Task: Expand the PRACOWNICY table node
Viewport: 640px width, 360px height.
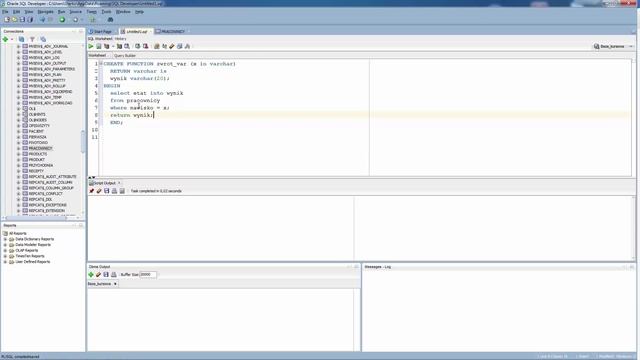Action: point(18,149)
